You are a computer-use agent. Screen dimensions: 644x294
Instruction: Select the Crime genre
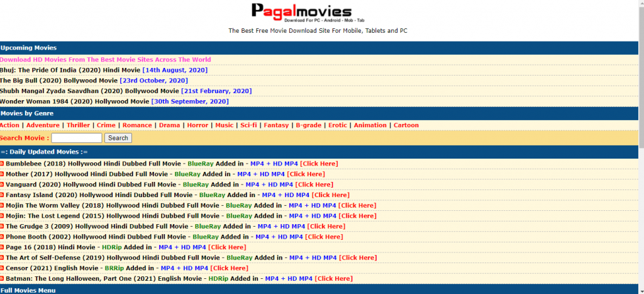pos(106,125)
